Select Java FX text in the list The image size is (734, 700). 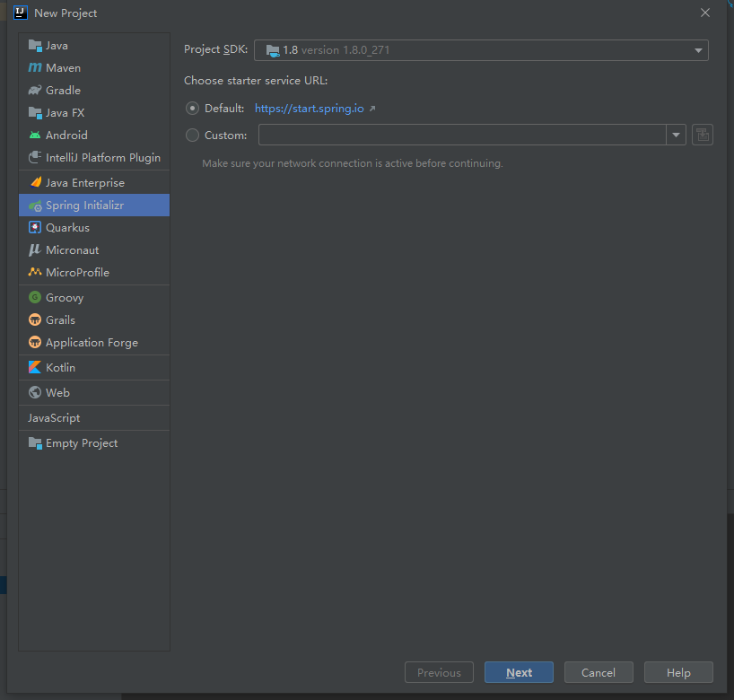(66, 113)
